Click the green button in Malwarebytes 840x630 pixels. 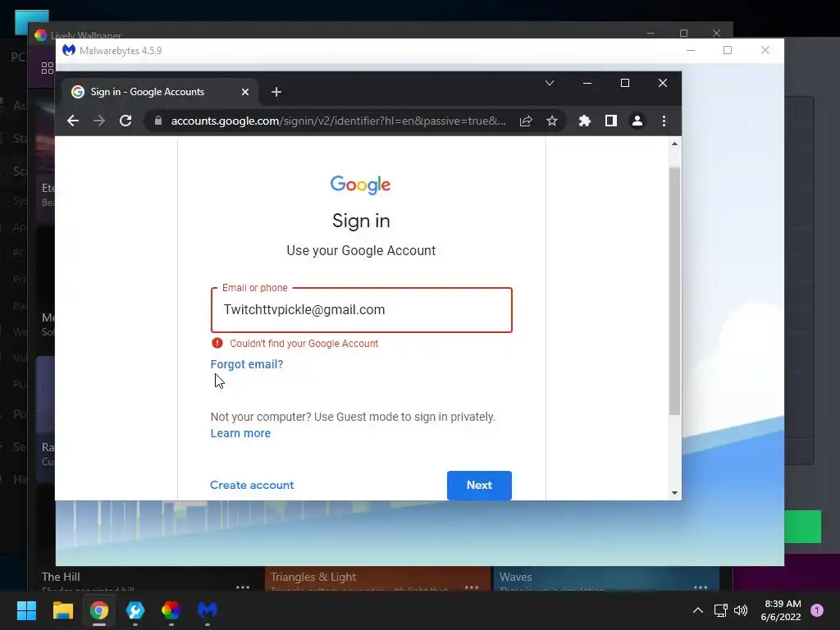pos(802,527)
